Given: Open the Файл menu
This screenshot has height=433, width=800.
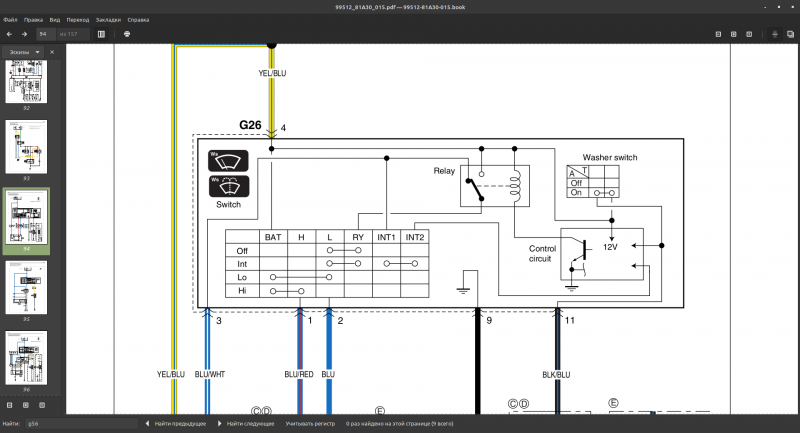Looking at the screenshot, I should pyautogui.click(x=10, y=20).
